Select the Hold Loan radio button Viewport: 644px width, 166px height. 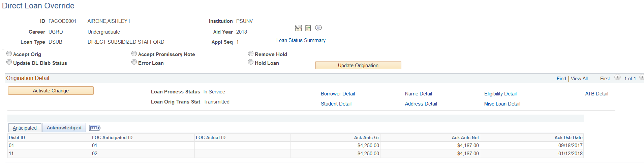[251, 62]
